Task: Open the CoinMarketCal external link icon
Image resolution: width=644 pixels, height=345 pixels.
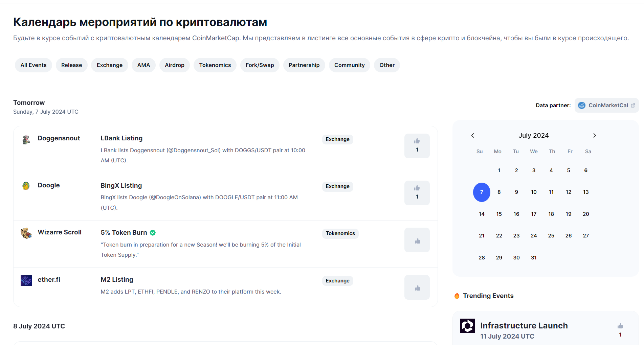Action: 633,105
